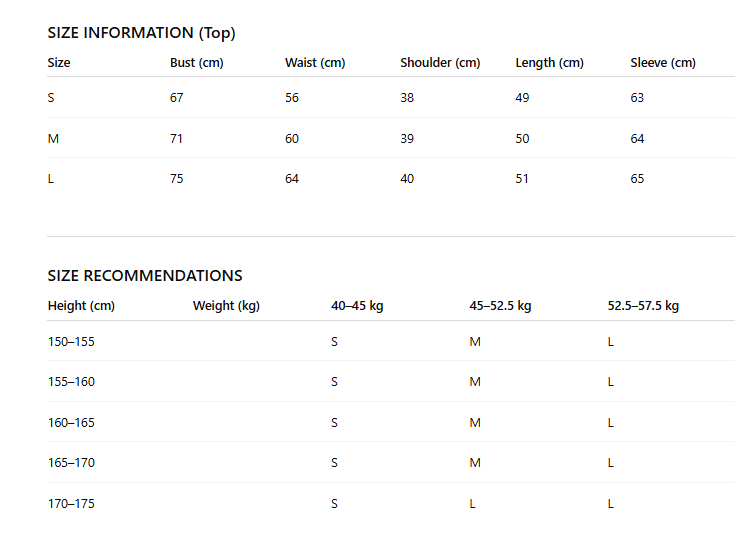Click the size S row label
The image size is (735, 540).
51,98
